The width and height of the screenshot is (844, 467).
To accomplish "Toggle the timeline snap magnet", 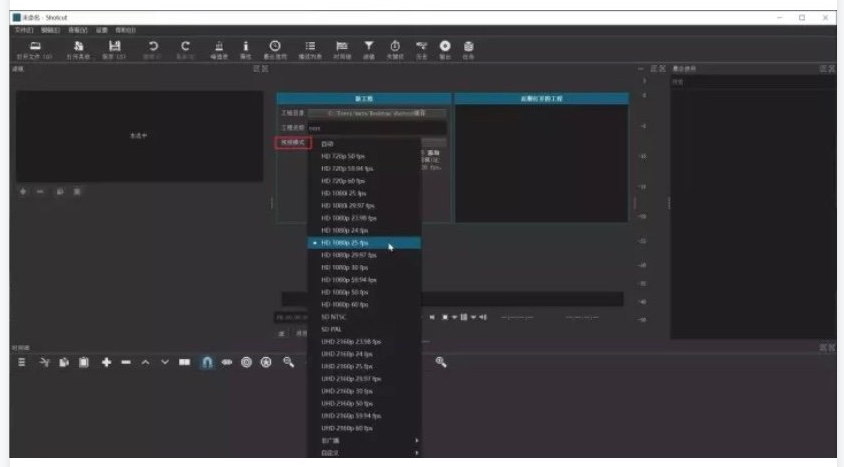I will [208, 362].
